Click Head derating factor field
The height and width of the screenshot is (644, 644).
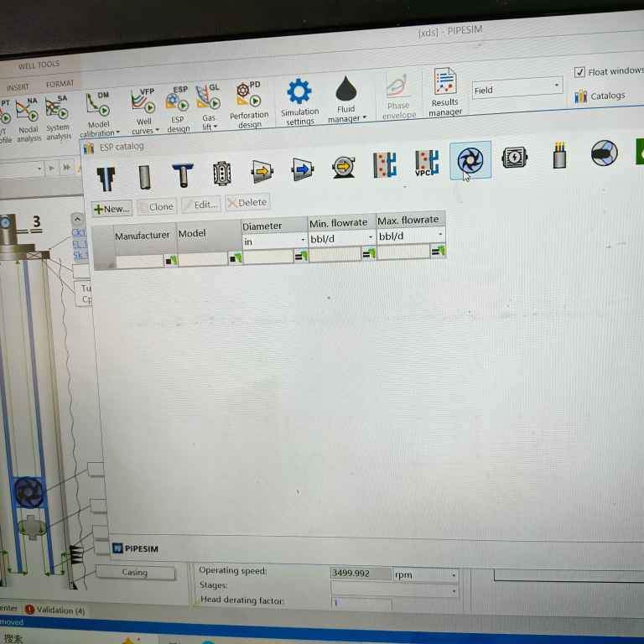(361, 603)
